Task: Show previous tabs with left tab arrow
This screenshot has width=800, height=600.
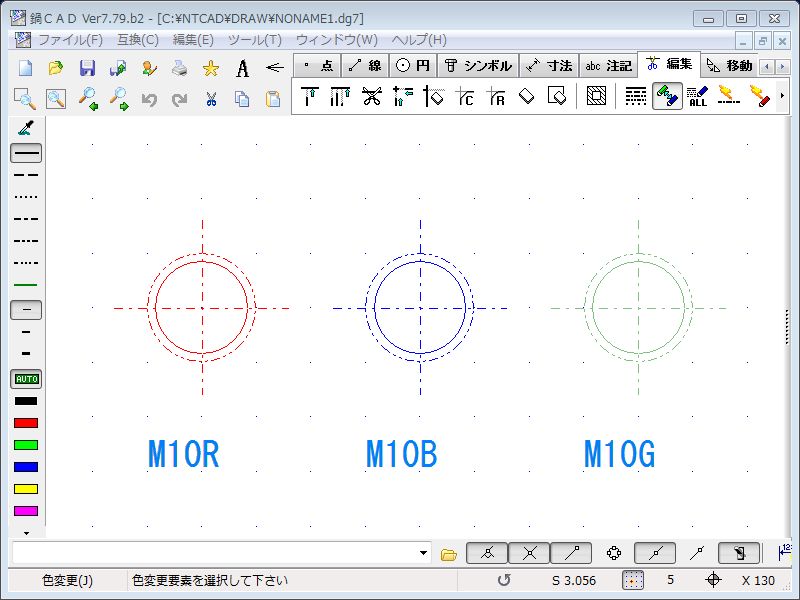Action: pyautogui.click(x=767, y=66)
